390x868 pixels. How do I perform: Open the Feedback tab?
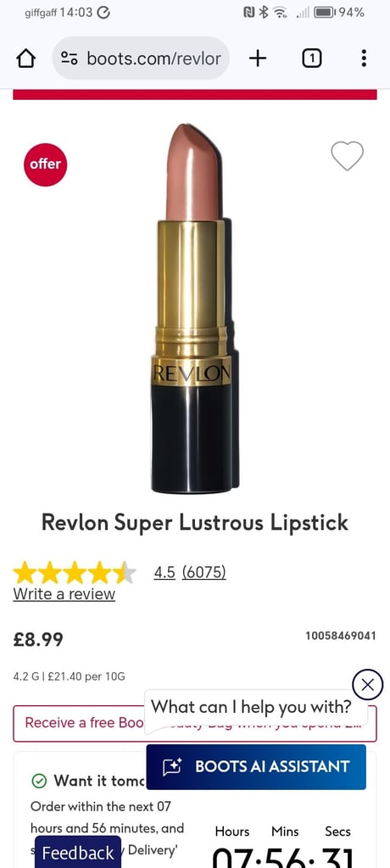(x=77, y=853)
